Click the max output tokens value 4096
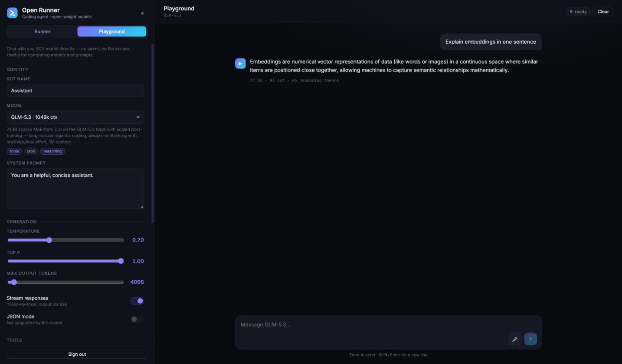Viewport: 622px width, 364px height. [137, 282]
